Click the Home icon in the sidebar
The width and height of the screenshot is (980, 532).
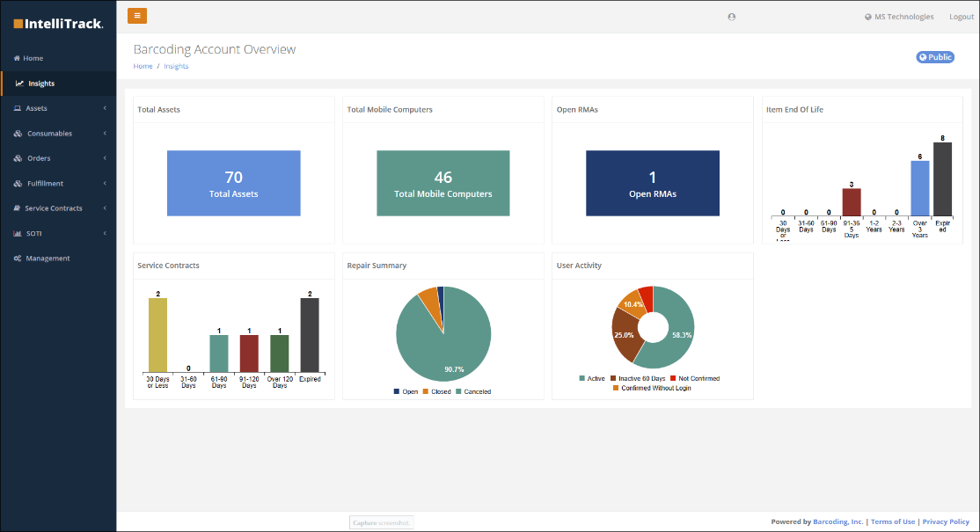pos(17,58)
